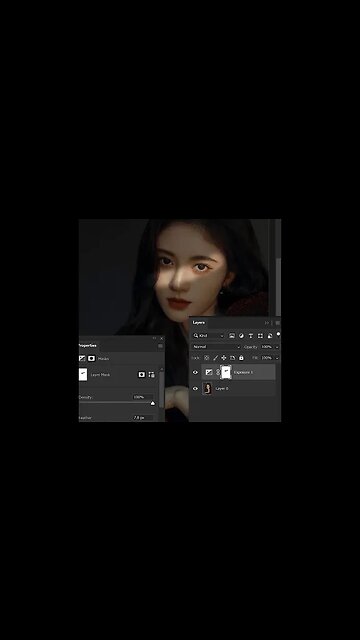Lock image pixels brush icon
Screen dimensions: 360x640
[x=215, y=358]
